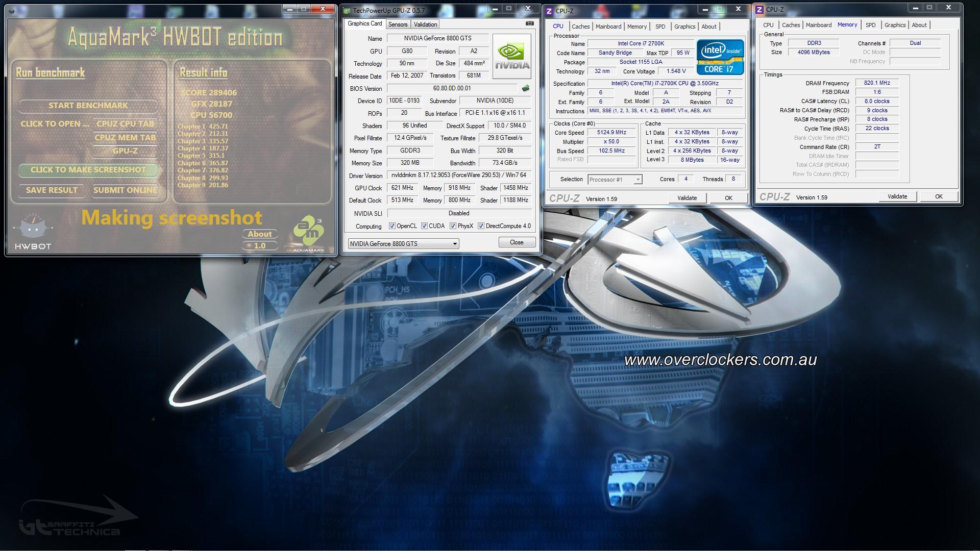Click CLICK TO MAKE SCREENSHOT button
The image size is (980, 551).
88,170
